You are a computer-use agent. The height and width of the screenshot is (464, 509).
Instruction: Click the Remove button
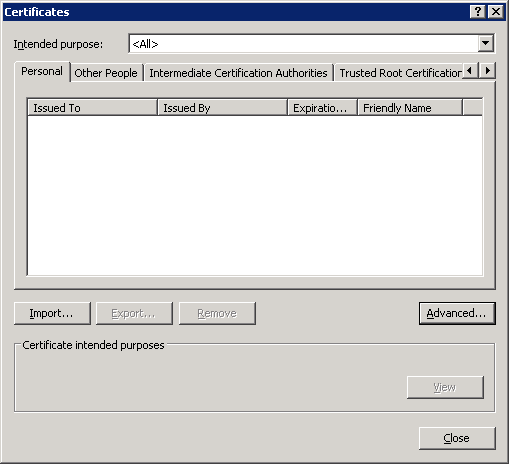click(217, 313)
